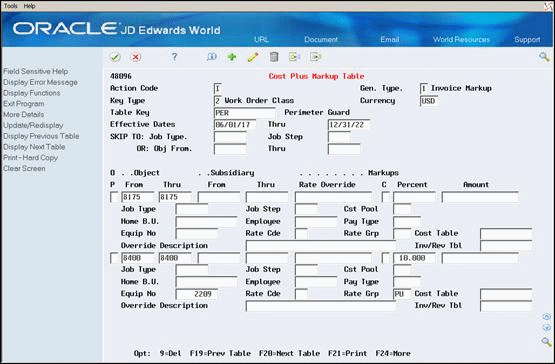Choose Display Next Table
The width and height of the screenshot is (555, 364).
pos(34,147)
